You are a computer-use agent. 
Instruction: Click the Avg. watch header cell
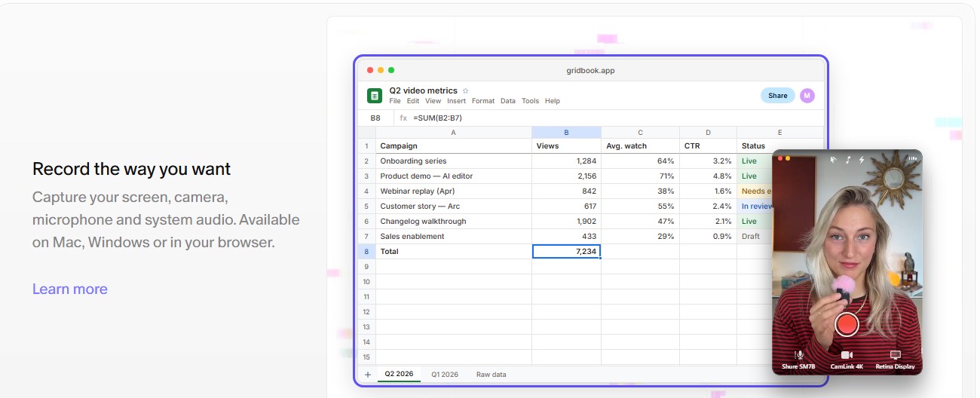pyautogui.click(x=640, y=146)
